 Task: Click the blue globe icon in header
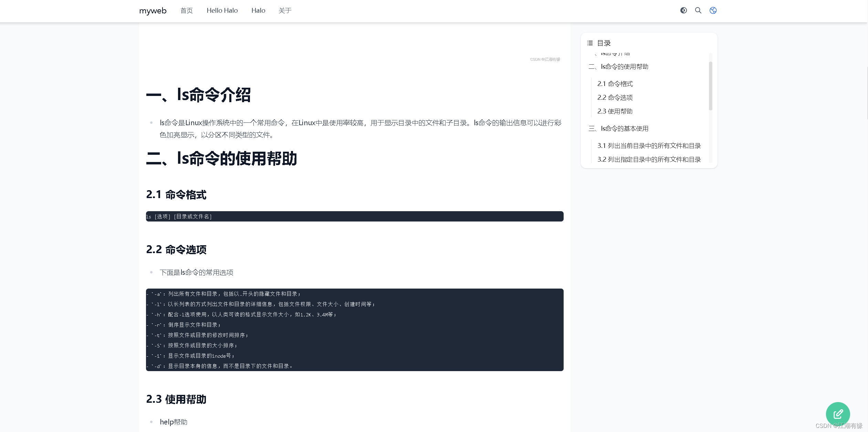(713, 10)
